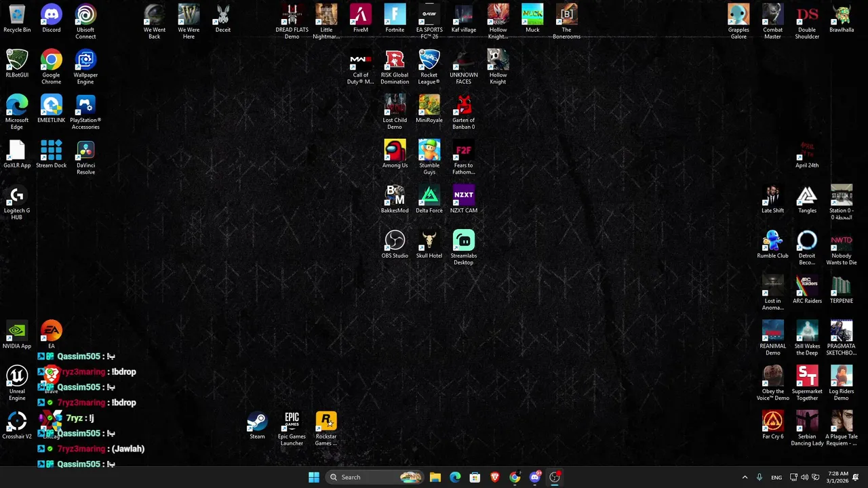Select the Streamlabs Desktop icon
Screen dimensions: 868x488
pos(464,247)
